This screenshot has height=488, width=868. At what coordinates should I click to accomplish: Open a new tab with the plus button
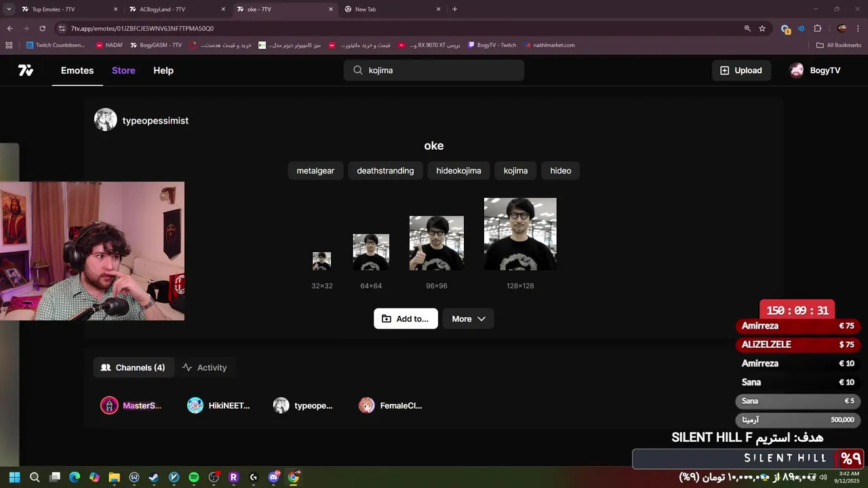click(454, 9)
